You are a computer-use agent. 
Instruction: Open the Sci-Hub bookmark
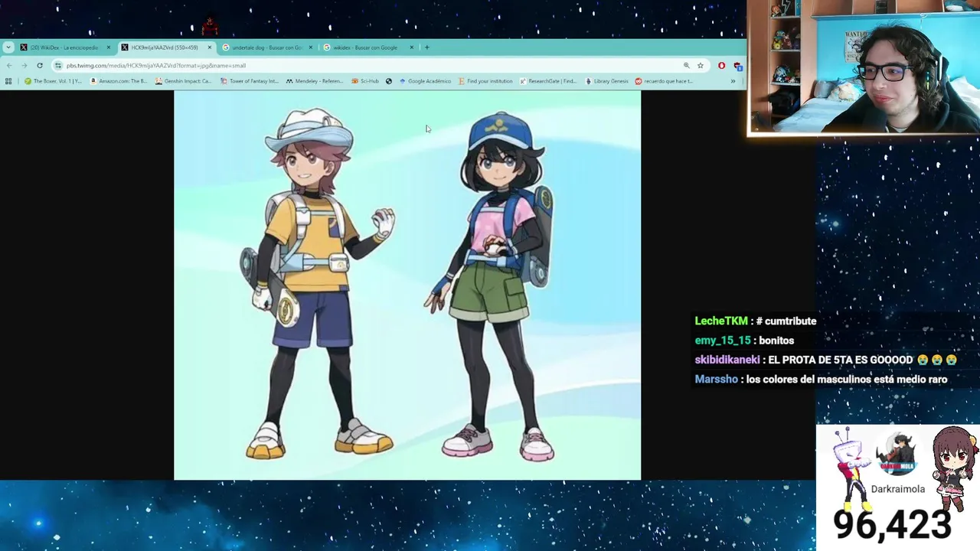pyautogui.click(x=364, y=81)
